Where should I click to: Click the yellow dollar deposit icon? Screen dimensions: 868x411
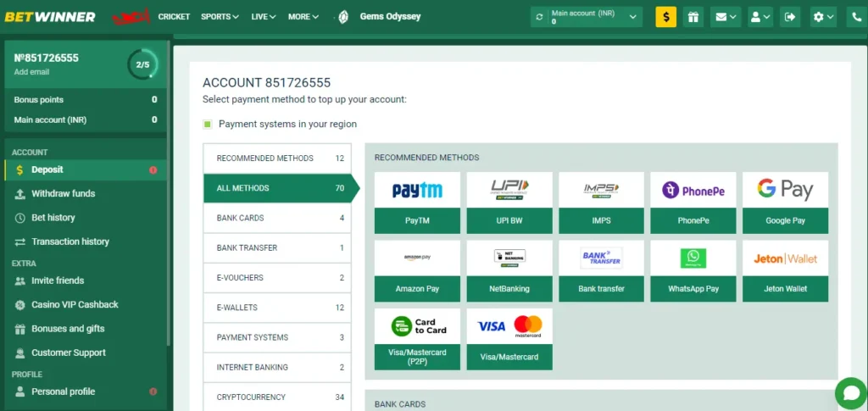pos(666,17)
